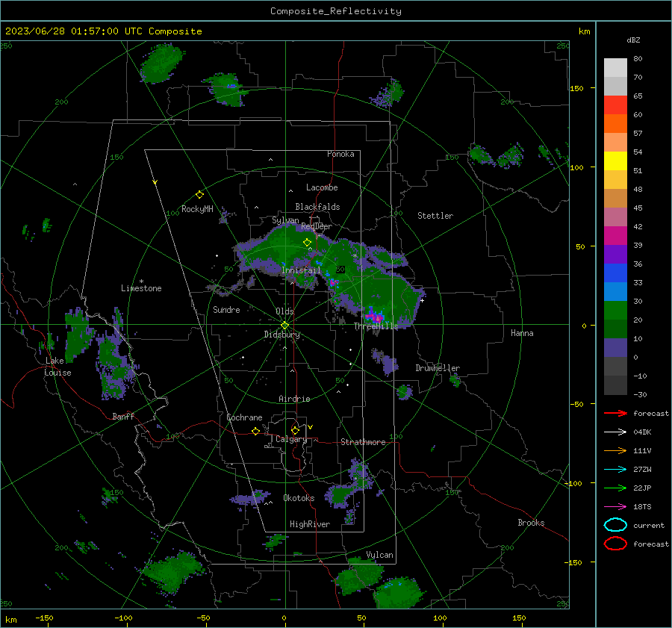The image size is (672, 628).
Task: Click the Cochrane city label
Action: pos(244,417)
